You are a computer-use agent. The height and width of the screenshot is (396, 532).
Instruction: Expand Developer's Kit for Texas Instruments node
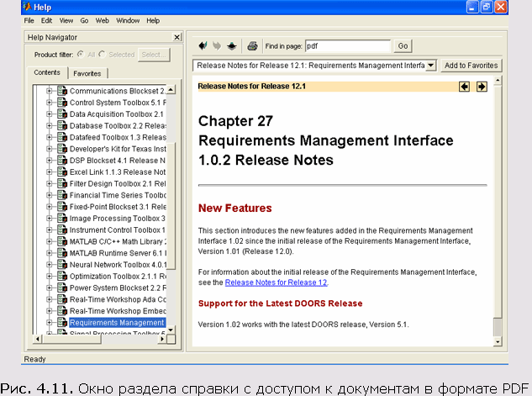(50, 149)
